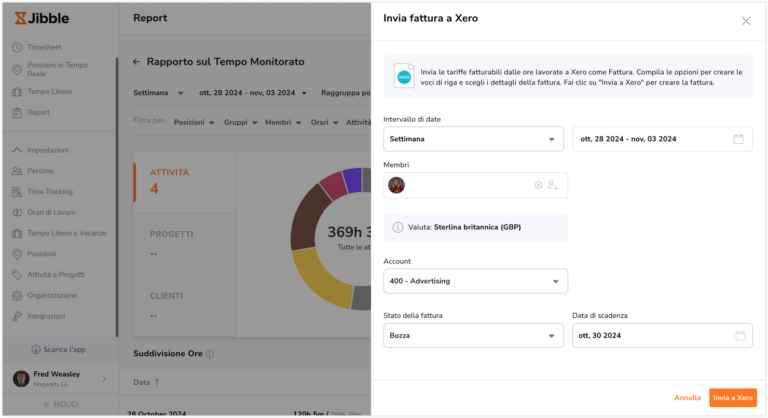This screenshot has height=418, width=768.
Task: Collapse the Impostazioni section
Action: tap(17, 150)
